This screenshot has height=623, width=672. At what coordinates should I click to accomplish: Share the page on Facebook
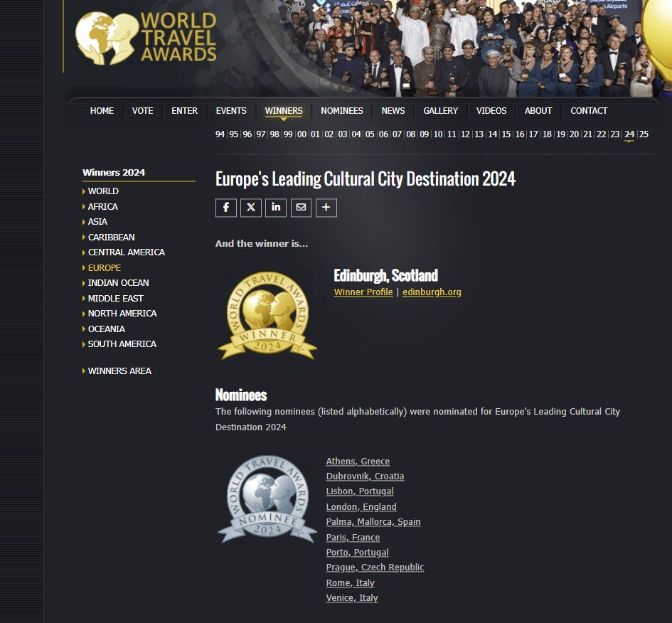226,208
